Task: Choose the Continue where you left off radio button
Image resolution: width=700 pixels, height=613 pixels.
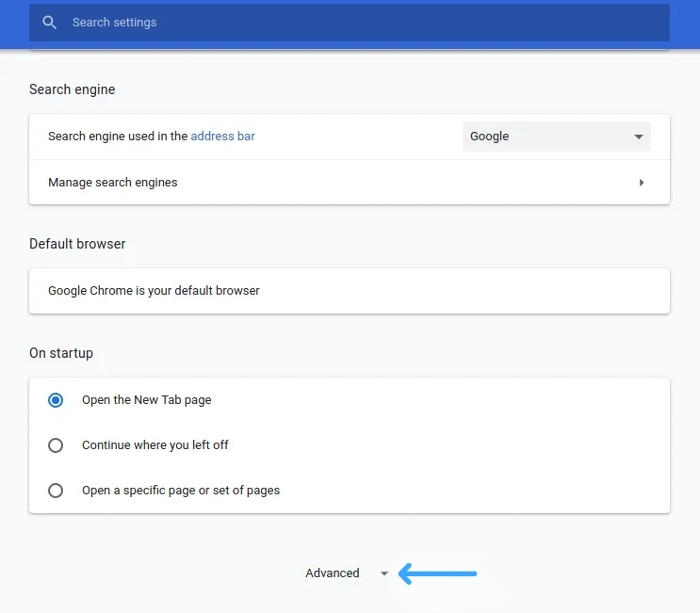Action: [56, 445]
